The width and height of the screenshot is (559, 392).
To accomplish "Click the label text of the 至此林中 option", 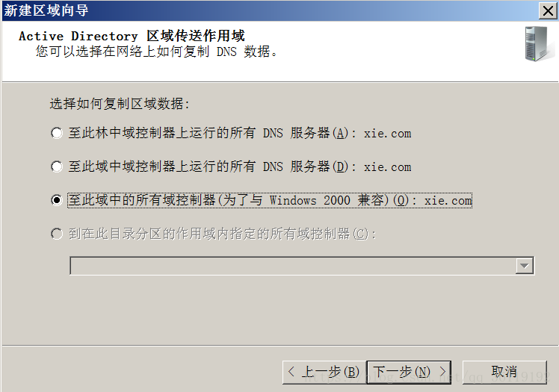I will click(240, 133).
